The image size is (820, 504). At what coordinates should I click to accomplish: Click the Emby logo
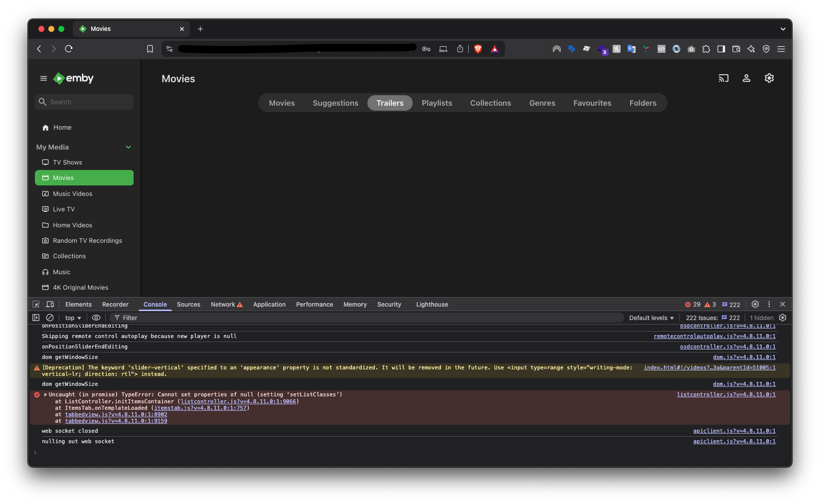73,78
